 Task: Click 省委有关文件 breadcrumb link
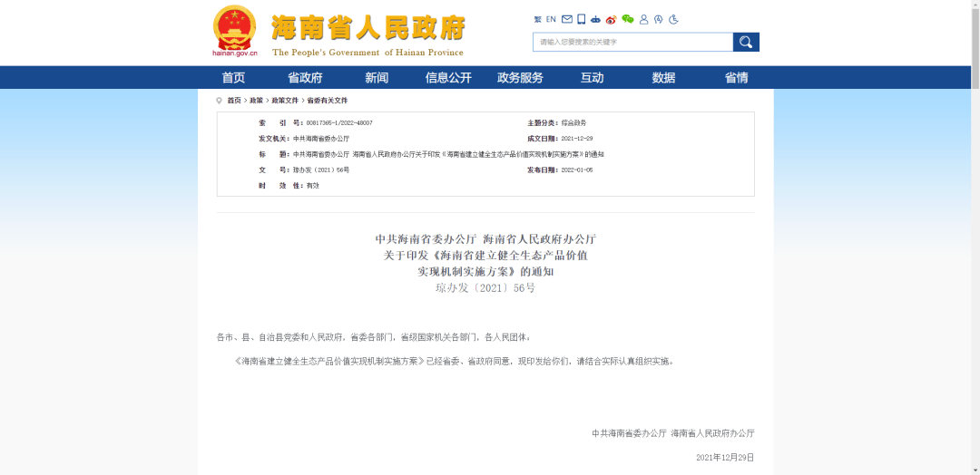pyautogui.click(x=327, y=101)
